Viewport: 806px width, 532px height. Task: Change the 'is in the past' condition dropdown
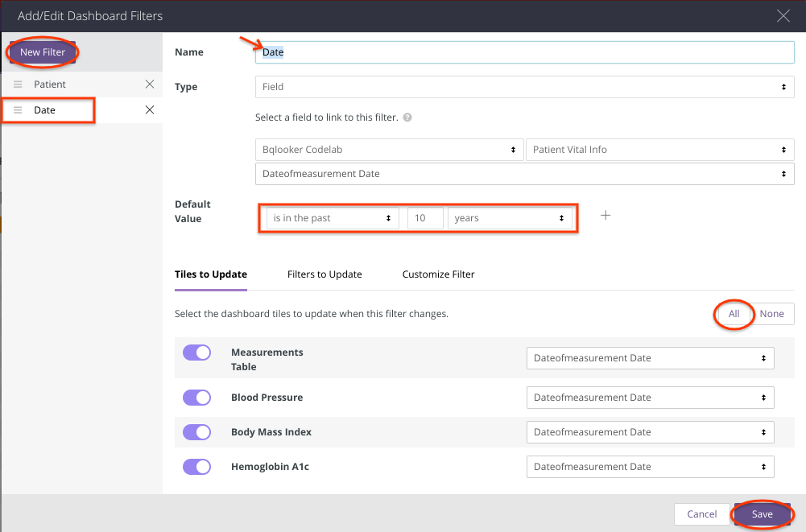pyautogui.click(x=333, y=218)
